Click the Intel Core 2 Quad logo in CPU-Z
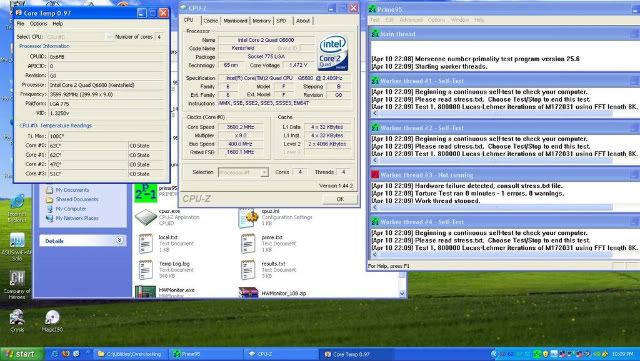 333,52
